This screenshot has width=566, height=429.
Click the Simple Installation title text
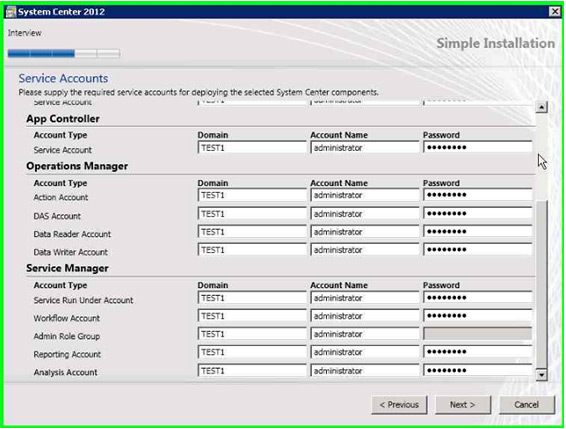(496, 43)
